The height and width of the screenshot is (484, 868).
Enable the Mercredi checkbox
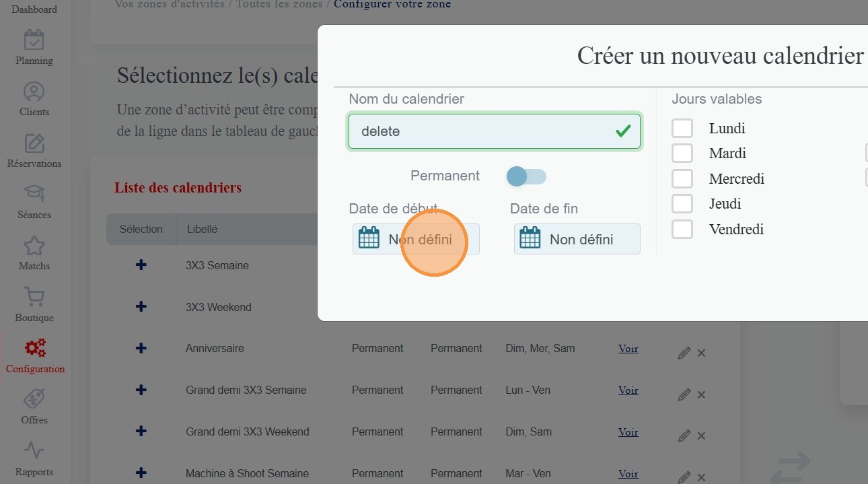(682, 178)
